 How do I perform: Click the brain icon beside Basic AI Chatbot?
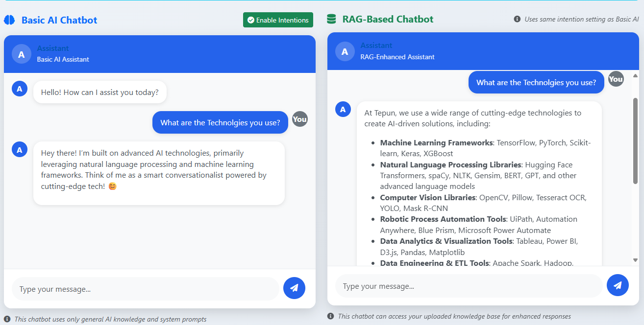point(10,20)
